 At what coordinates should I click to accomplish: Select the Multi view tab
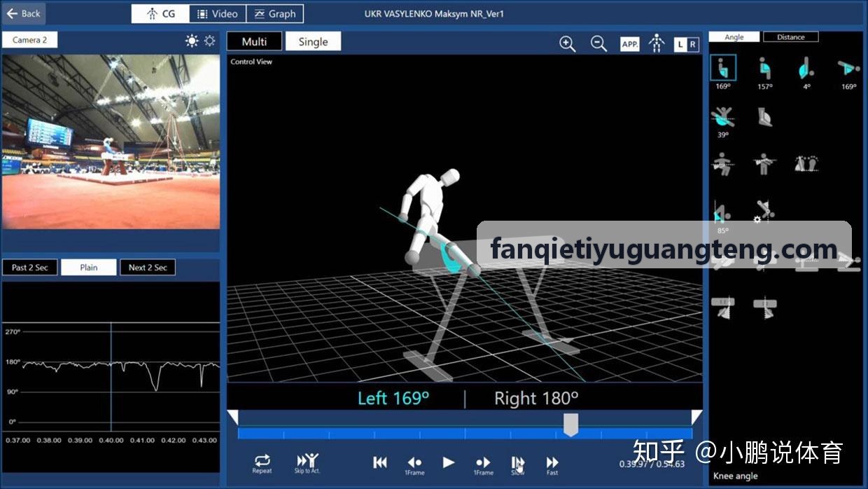[254, 41]
